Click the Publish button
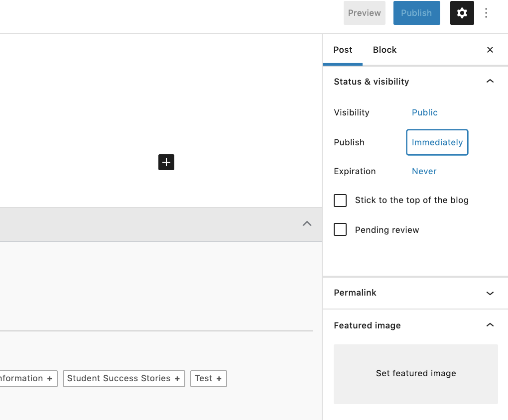The image size is (508, 420). (x=416, y=13)
